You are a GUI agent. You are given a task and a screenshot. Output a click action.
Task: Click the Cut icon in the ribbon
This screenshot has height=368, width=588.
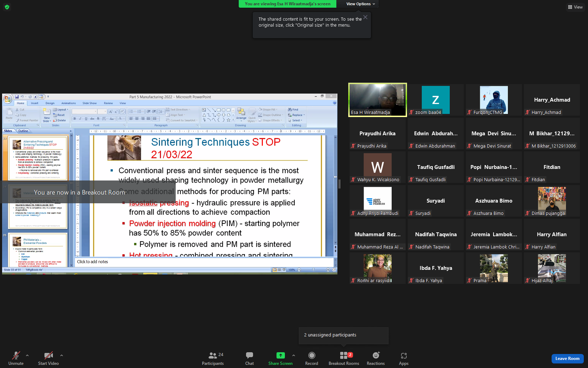pyautogui.click(x=17, y=110)
